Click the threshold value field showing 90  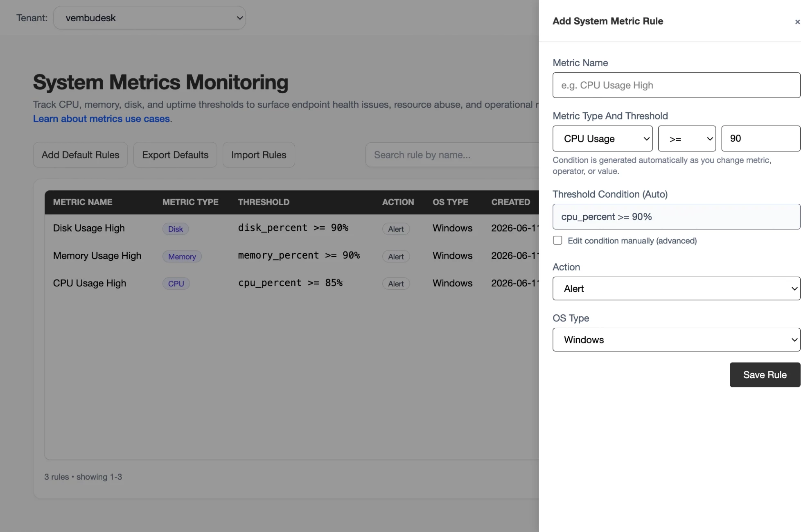[760, 138]
